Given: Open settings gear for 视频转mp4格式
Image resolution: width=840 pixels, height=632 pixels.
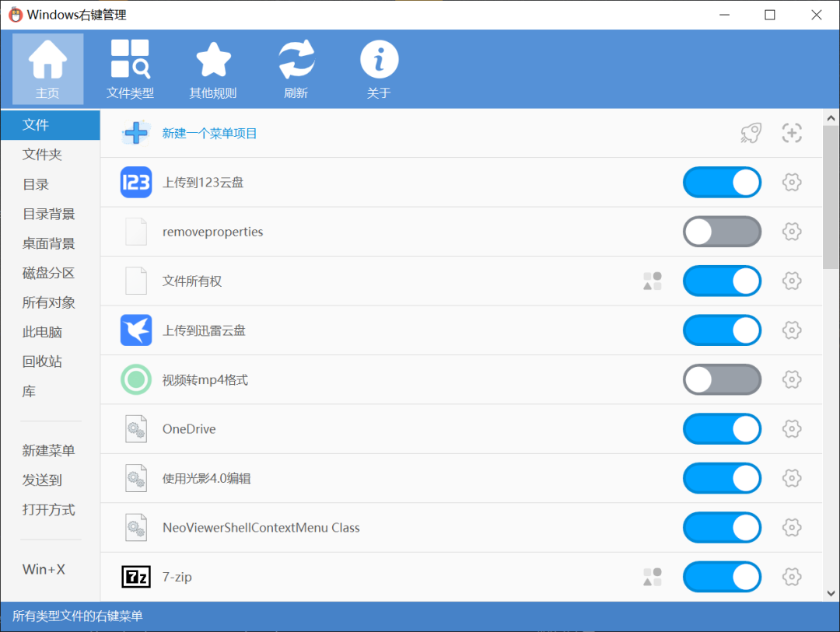Looking at the screenshot, I should click(792, 379).
